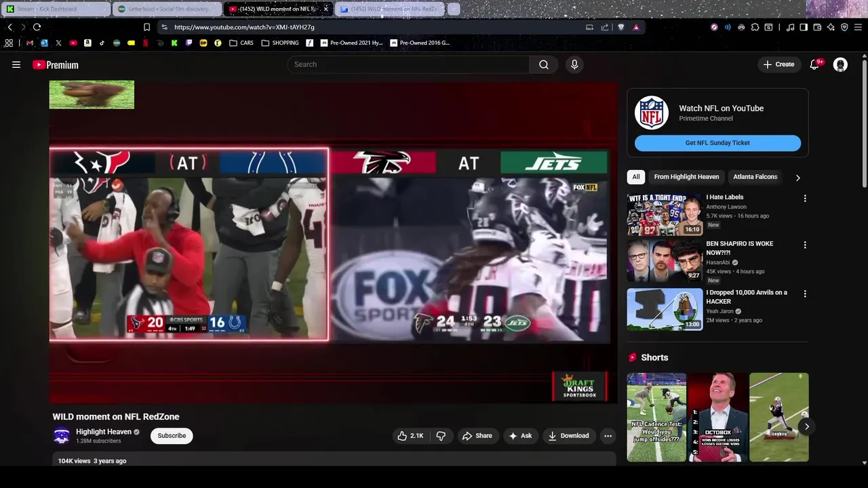
Task: Open Brave Rewards triangle icon
Action: tap(636, 27)
